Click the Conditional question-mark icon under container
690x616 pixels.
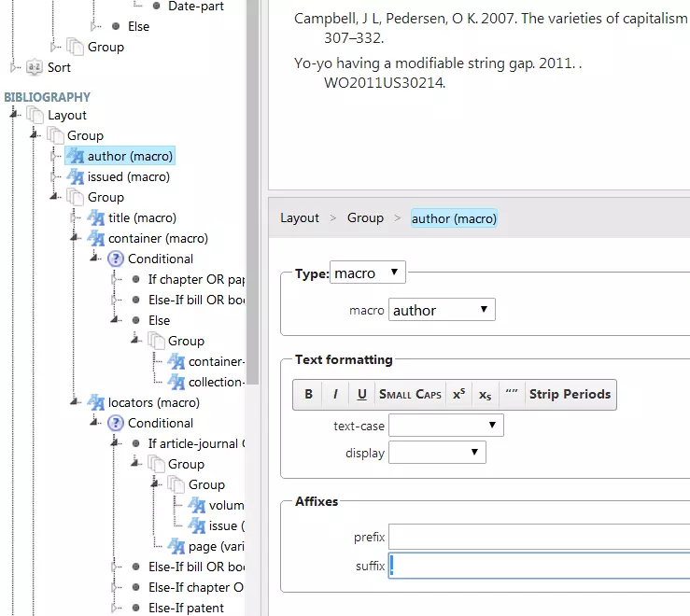tap(117, 259)
